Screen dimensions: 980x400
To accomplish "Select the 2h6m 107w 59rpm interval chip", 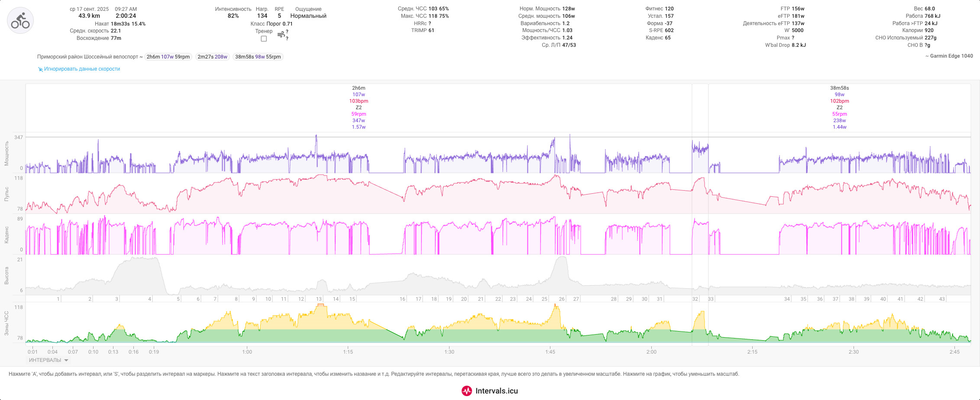I will click(x=168, y=57).
